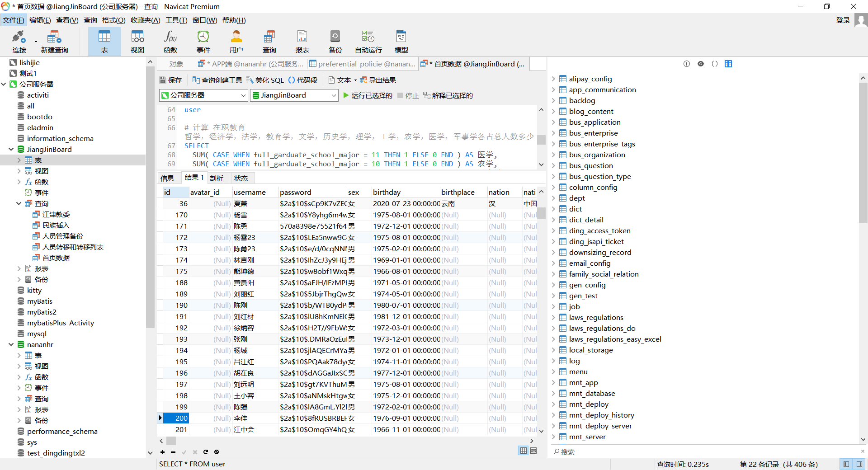
Task: Click the parentheses code snippet panel icon
Action: [x=715, y=64]
